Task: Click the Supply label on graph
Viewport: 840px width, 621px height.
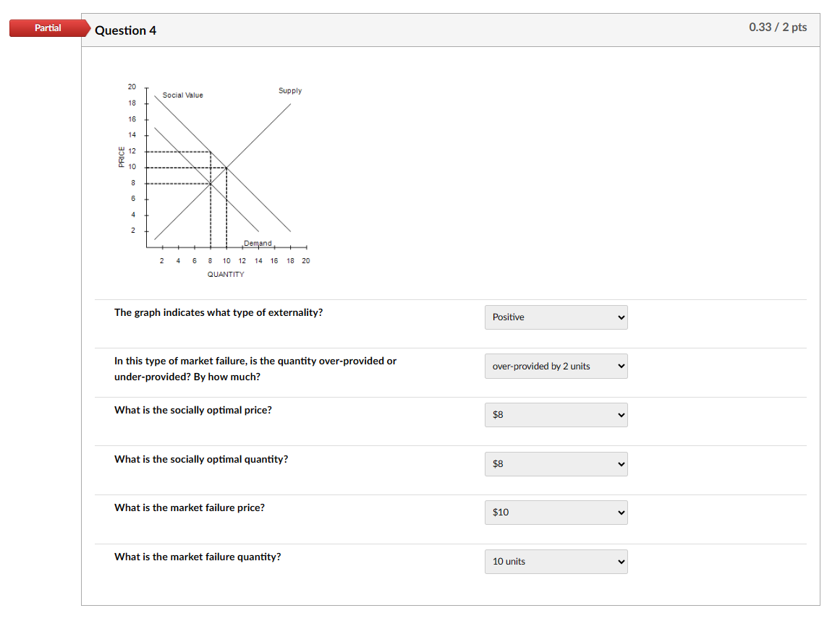Action: point(289,90)
